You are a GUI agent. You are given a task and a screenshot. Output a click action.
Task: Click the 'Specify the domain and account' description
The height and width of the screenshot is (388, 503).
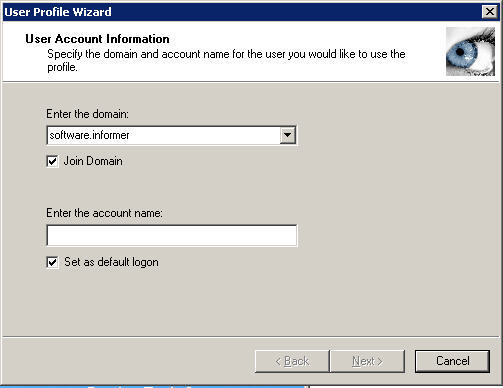click(x=226, y=60)
